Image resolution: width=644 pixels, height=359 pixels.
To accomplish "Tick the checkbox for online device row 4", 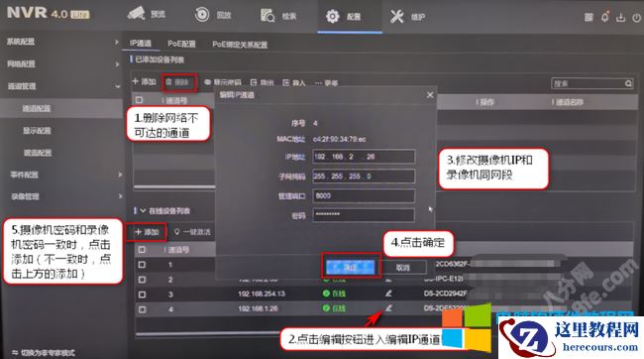I will coord(142,308).
